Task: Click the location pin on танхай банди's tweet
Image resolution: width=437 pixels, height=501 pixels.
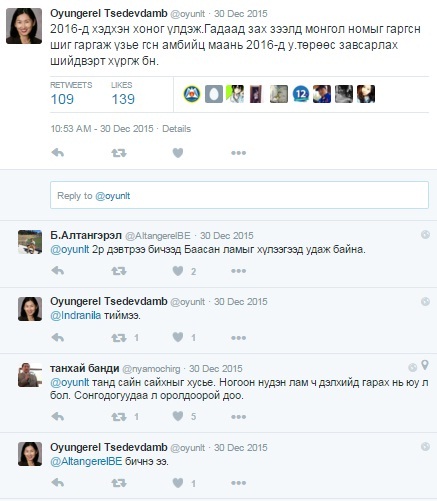Action: tap(425, 365)
